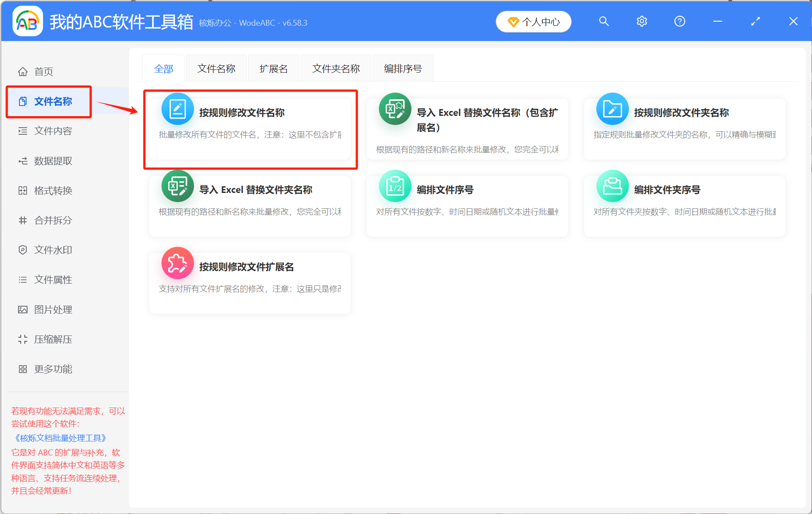
Task: Select 图片处理 from the sidebar
Action: (53, 309)
